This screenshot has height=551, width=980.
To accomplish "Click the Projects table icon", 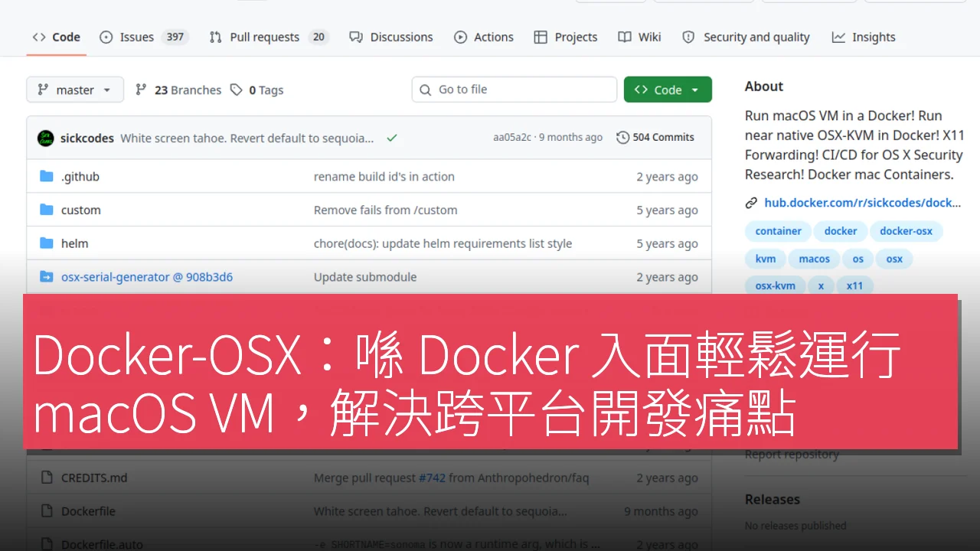I will click(x=541, y=37).
